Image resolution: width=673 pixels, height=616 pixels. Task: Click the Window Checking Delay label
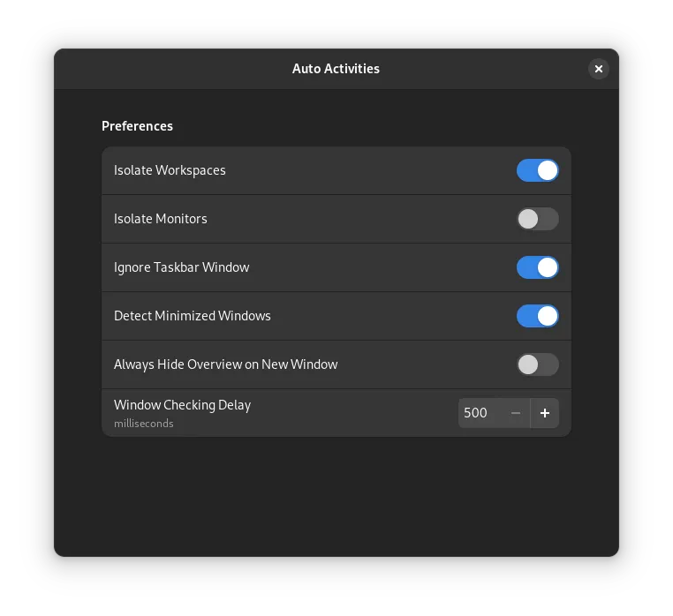coord(183,405)
